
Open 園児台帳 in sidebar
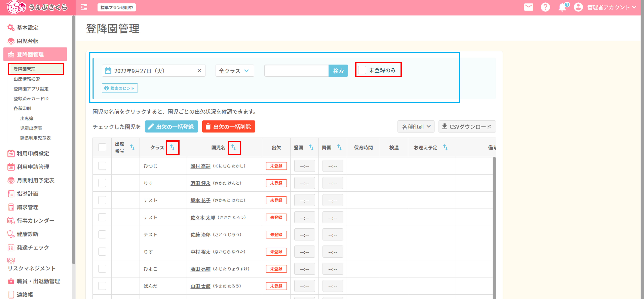click(x=23, y=41)
